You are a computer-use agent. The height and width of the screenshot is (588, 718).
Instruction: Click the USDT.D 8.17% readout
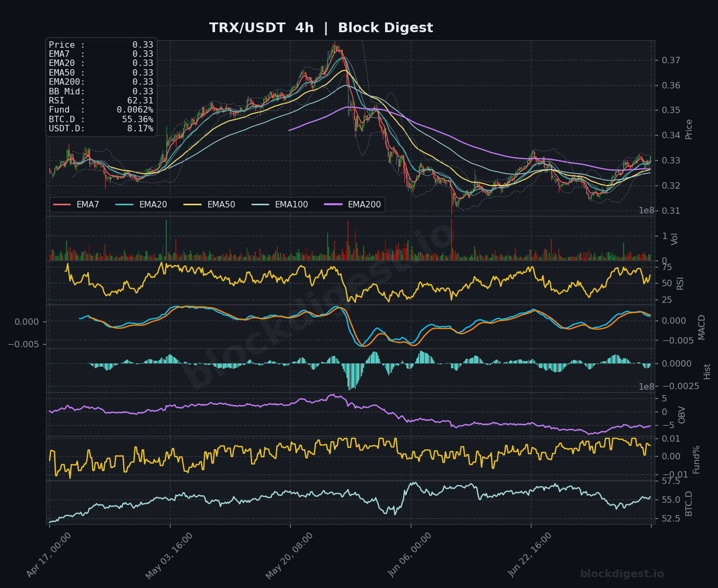point(101,129)
